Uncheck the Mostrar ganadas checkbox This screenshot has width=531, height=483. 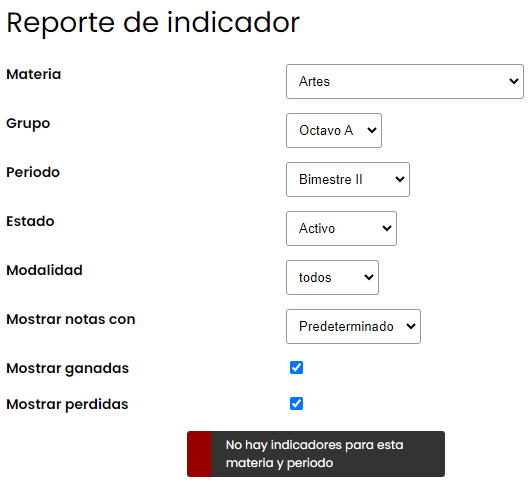click(x=296, y=368)
